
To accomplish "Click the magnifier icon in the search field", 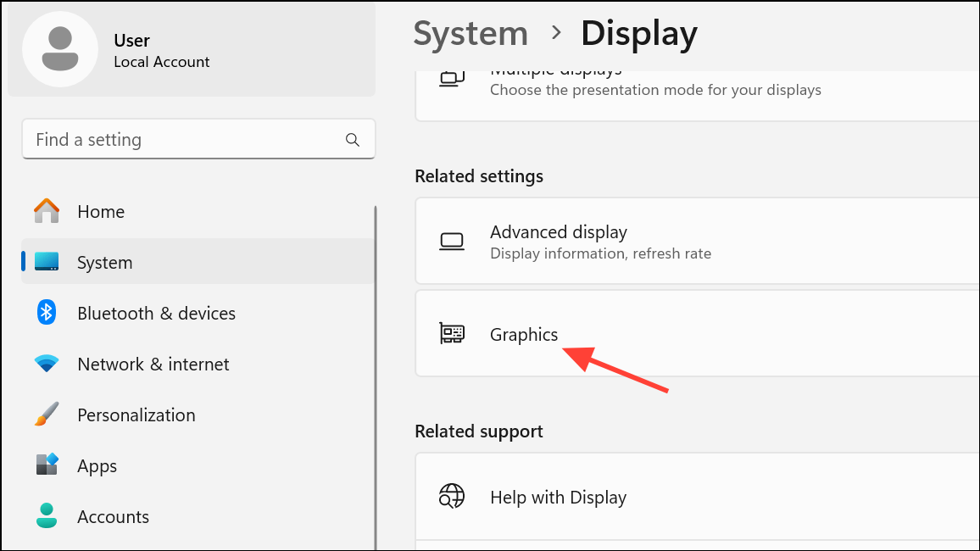I will point(352,139).
